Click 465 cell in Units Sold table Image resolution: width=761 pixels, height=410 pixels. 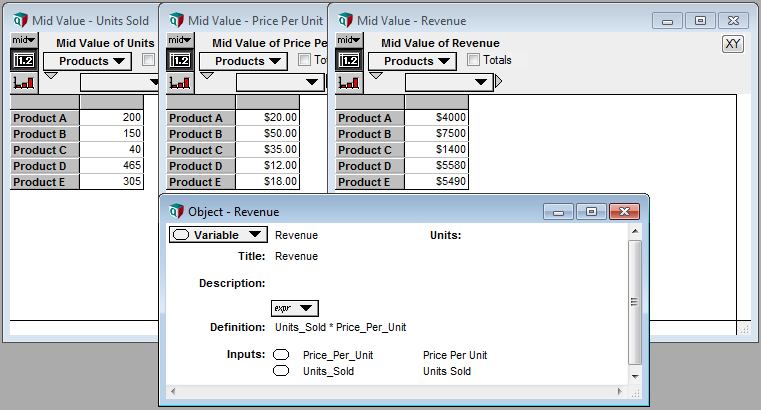[x=111, y=165]
